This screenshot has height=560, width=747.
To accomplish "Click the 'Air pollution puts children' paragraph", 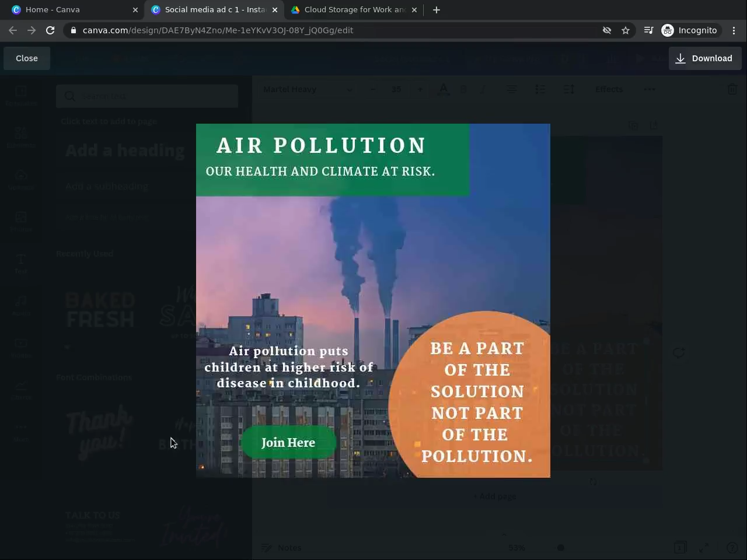I will (288, 367).
